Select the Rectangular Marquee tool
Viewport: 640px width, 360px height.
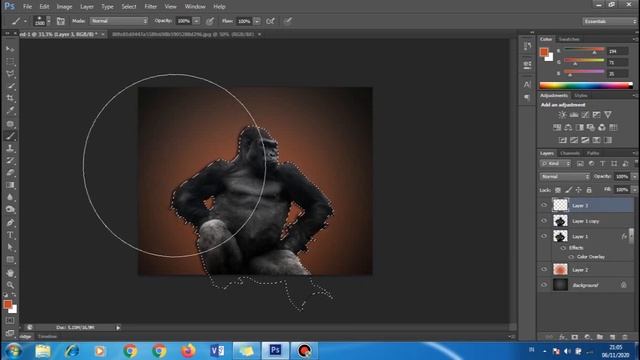pyautogui.click(x=10, y=61)
